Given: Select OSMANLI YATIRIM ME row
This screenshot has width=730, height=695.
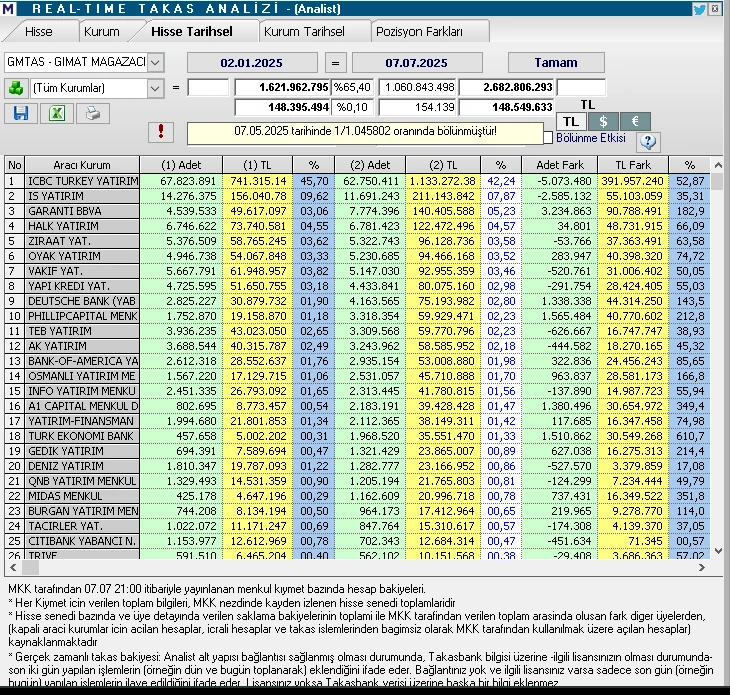Looking at the screenshot, I should (x=358, y=376).
